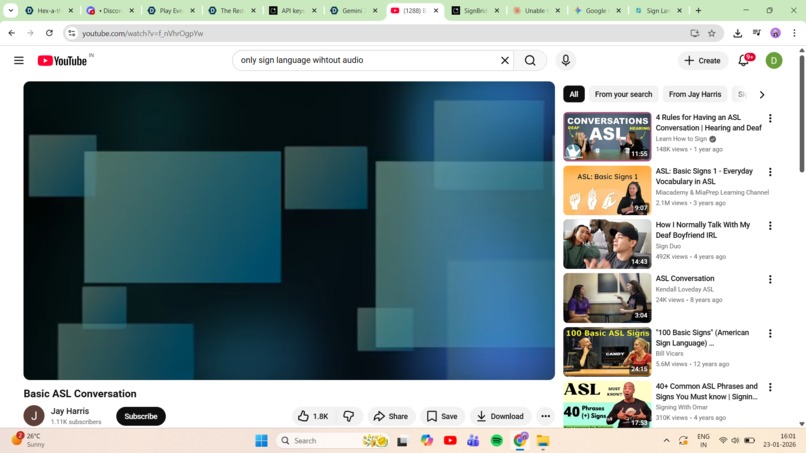Save video to a playlist
806x453 pixels.
(442, 416)
